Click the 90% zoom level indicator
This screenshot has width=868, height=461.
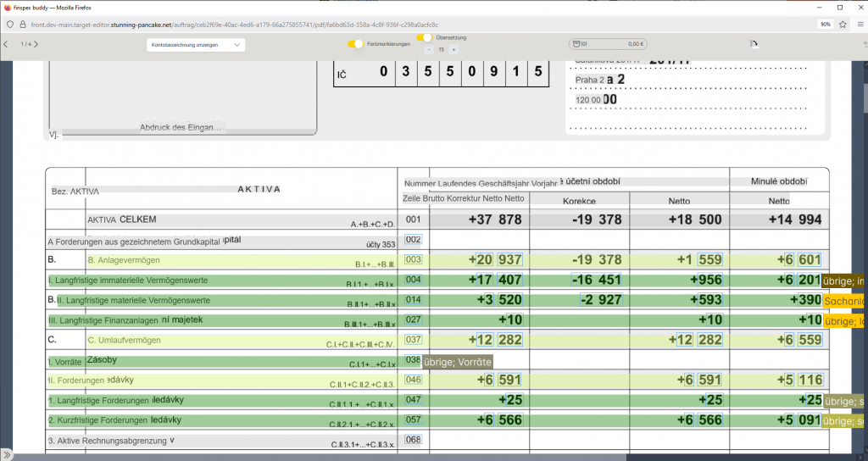825,25
